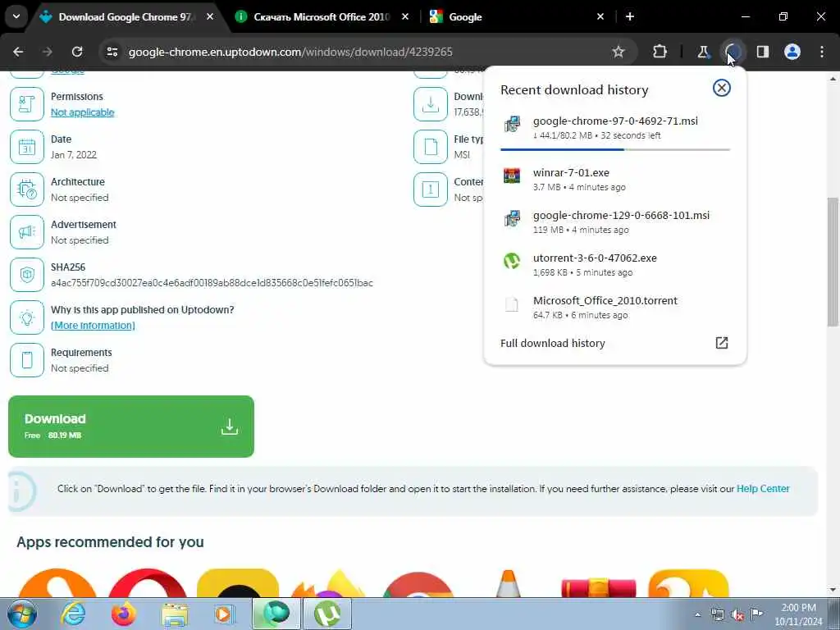
Task: Click the winrar file icon
Action: 512,176
